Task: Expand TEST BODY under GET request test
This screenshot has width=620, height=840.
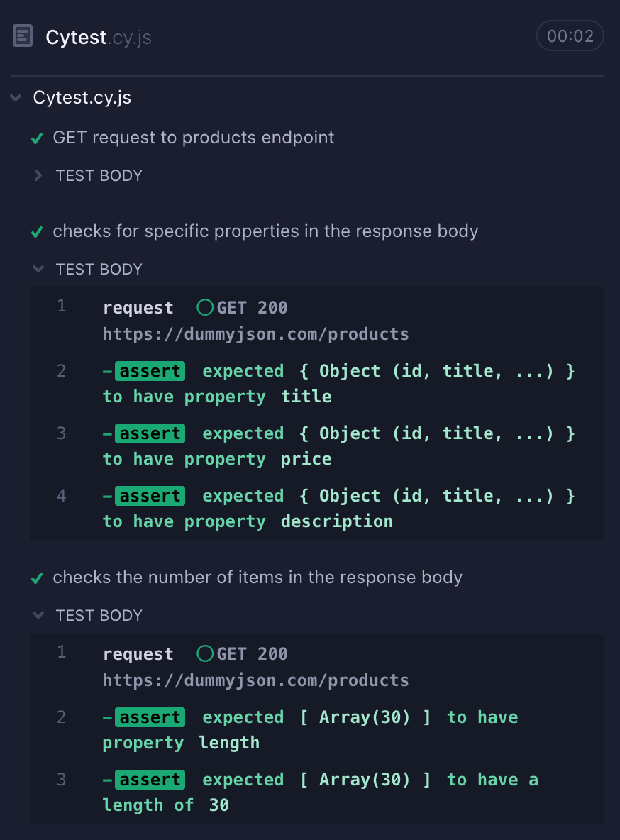Action: pos(38,175)
